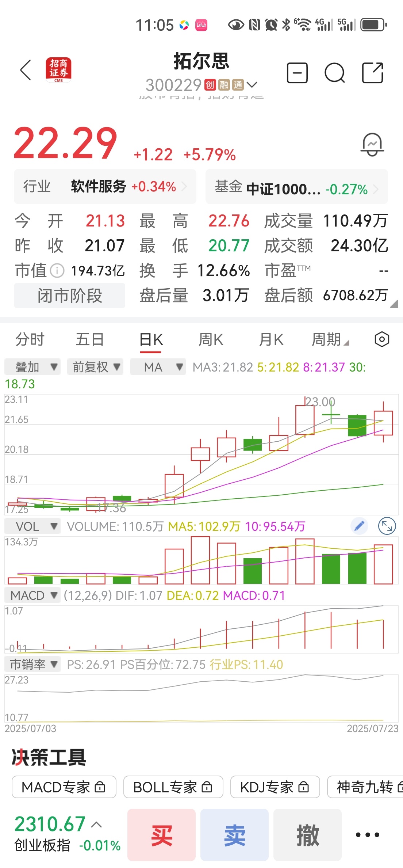
Task: Tap the red 买 buy button
Action: 161,835
